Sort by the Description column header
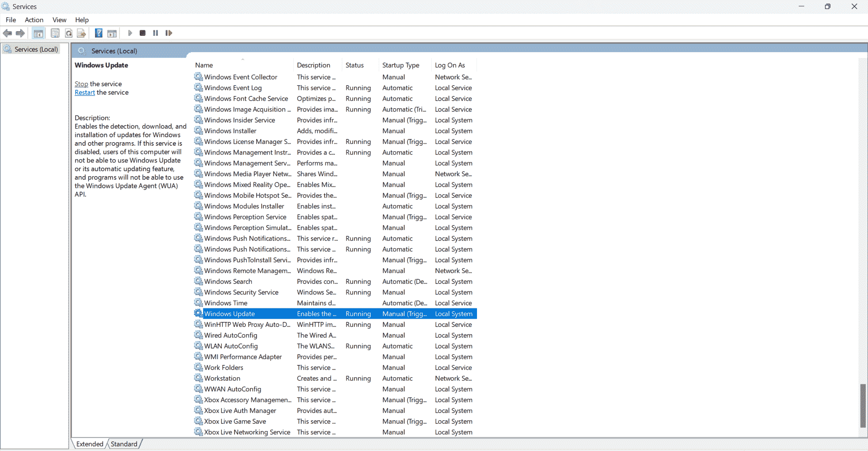The width and height of the screenshot is (868, 451). coord(318,65)
